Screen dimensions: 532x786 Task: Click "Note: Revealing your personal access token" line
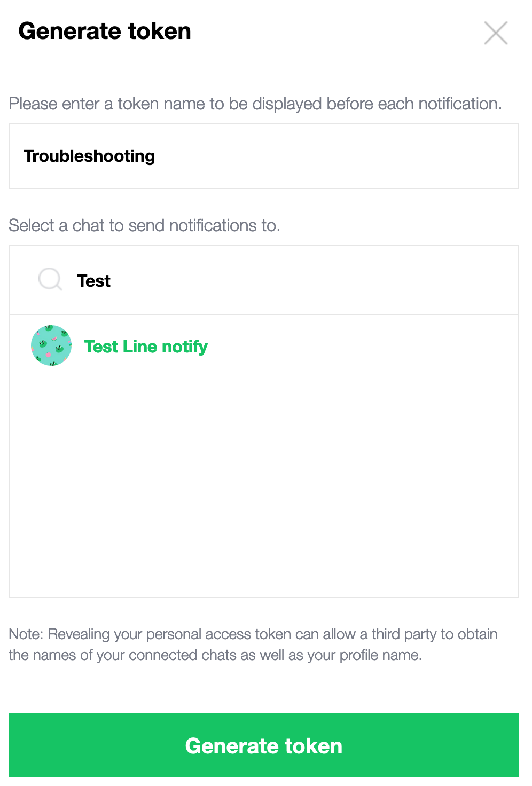253,634
